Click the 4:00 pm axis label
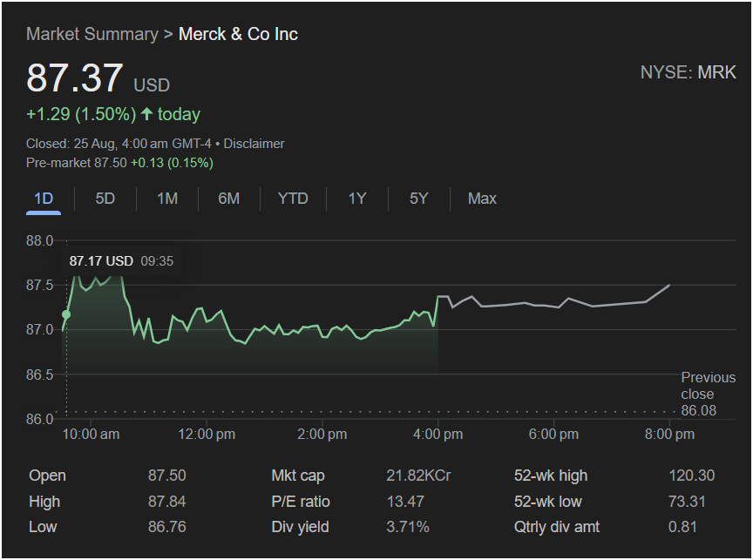This screenshot has width=753, height=560. coord(438,435)
